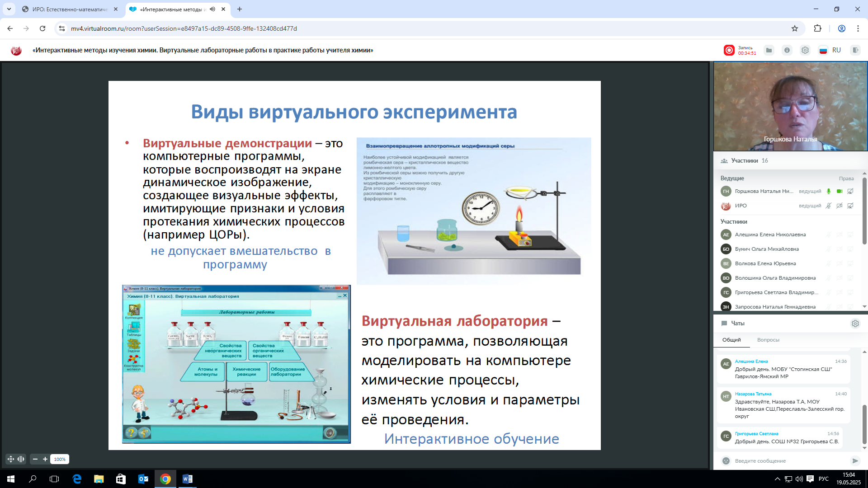
Task: Bookmark this page with star icon
Action: pos(795,28)
